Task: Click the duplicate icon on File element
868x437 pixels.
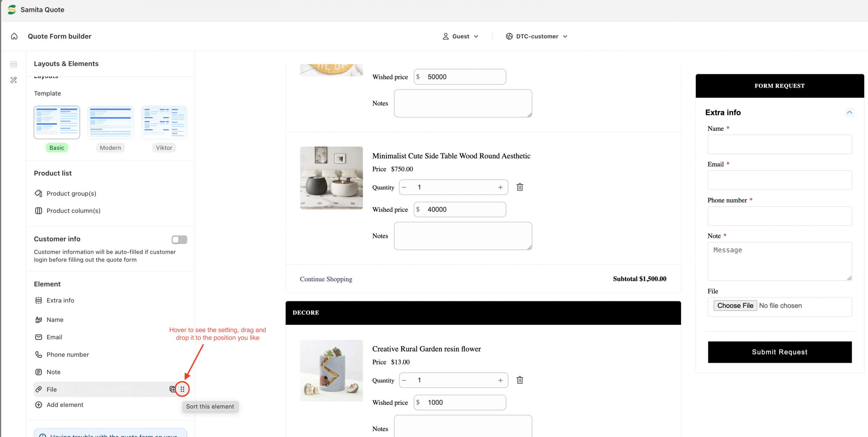Action: pos(172,389)
